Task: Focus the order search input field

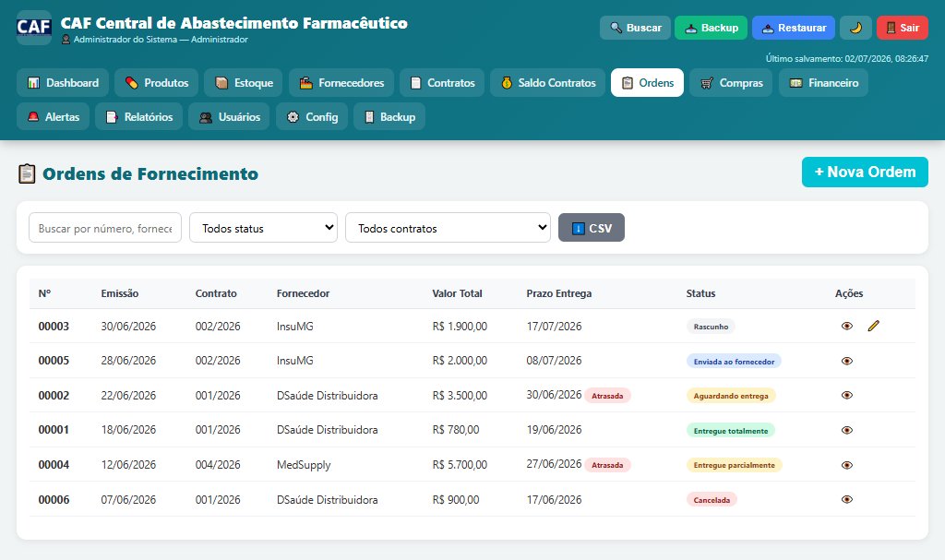Action: click(x=105, y=228)
